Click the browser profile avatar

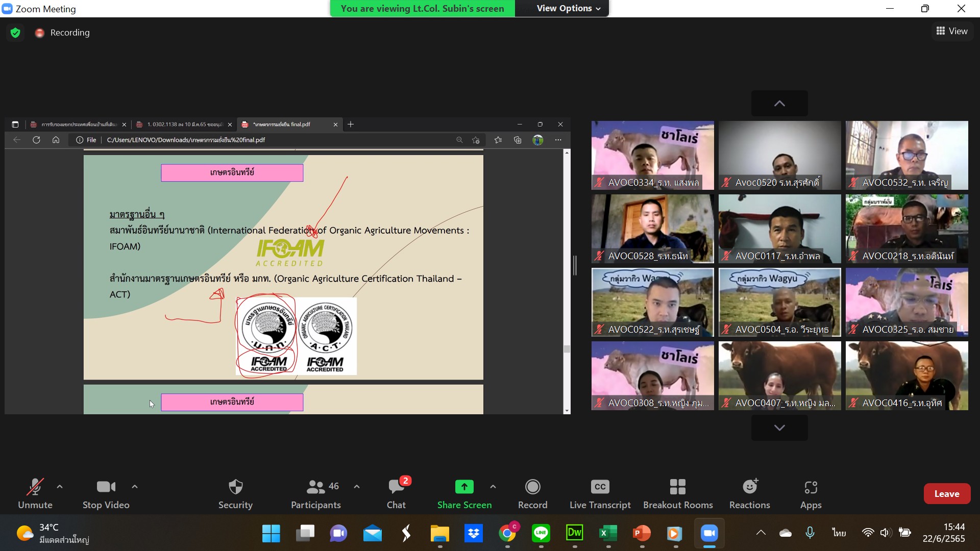point(538,140)
